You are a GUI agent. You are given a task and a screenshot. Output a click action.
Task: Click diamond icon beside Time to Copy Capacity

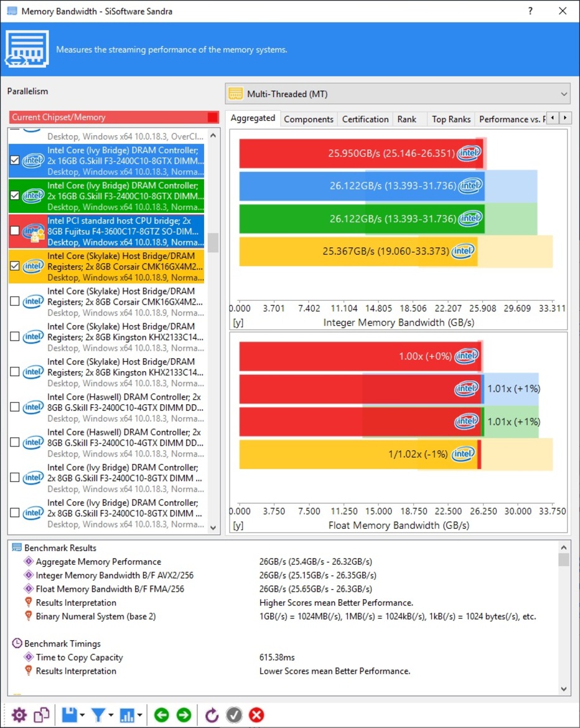28,657
